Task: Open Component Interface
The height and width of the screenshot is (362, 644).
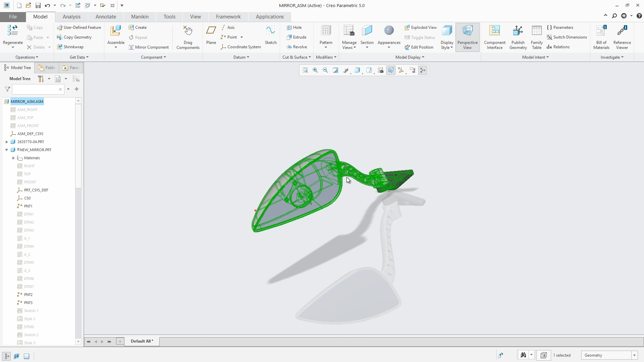Action: click(494, 37)
